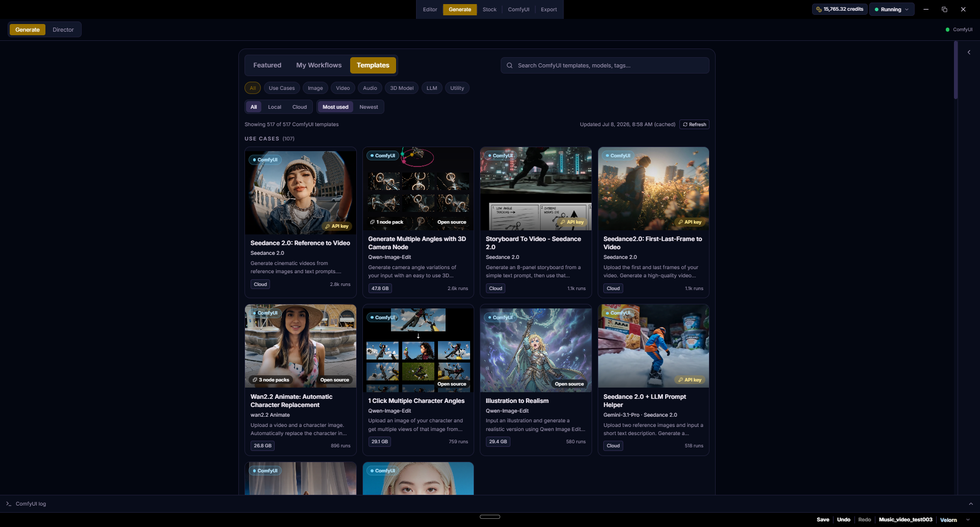Switch to the Featured tab

click(x=267, y=65)
